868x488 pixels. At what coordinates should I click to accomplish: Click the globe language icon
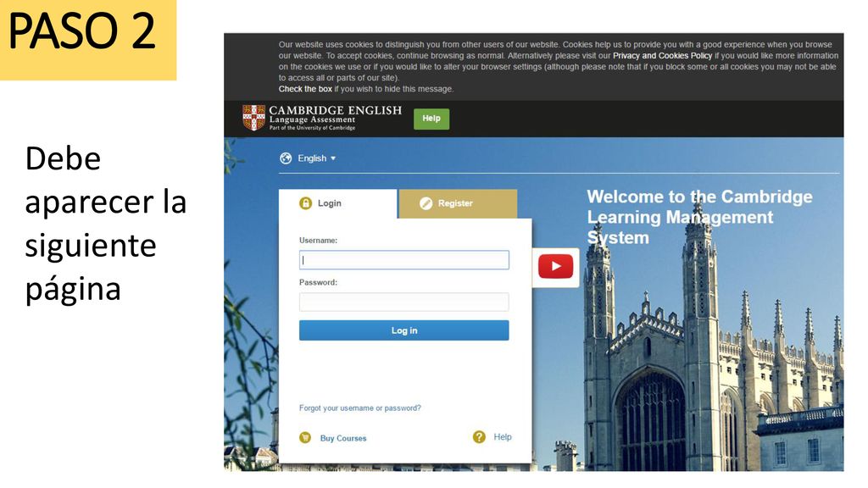tap(286, 158)
